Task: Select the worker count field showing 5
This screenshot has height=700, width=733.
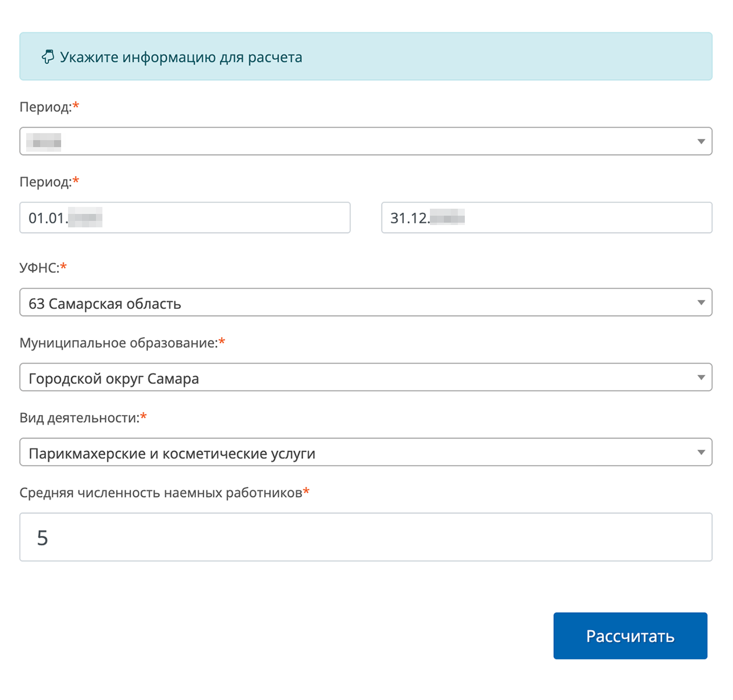Action: coord(366,537)
